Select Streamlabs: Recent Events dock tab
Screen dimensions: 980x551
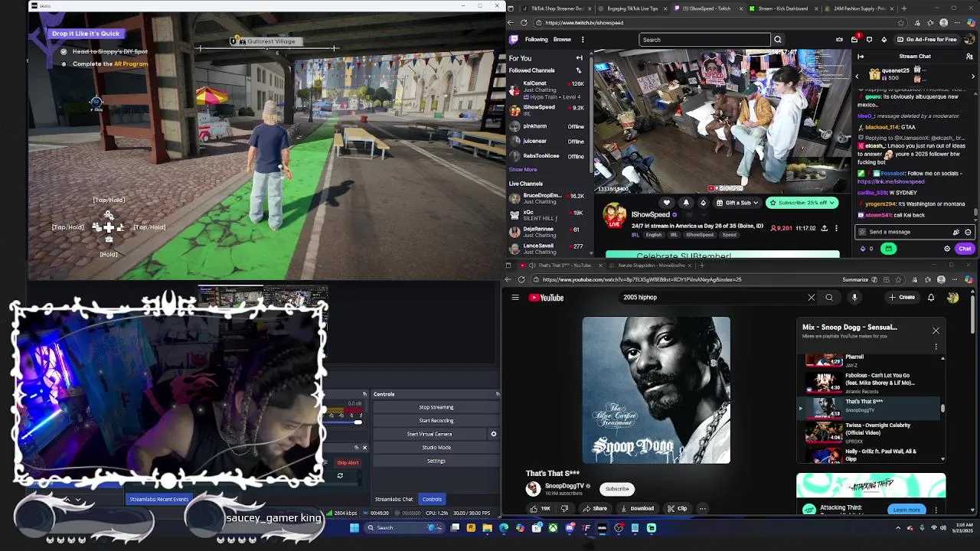pyautogui.click(x=158, y=500)
